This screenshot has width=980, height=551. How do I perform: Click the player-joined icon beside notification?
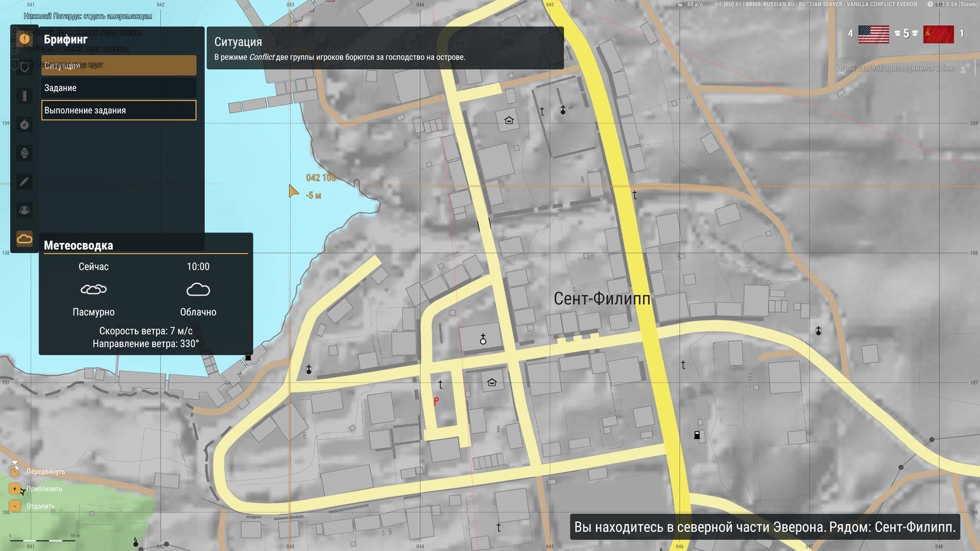(966, 68)
